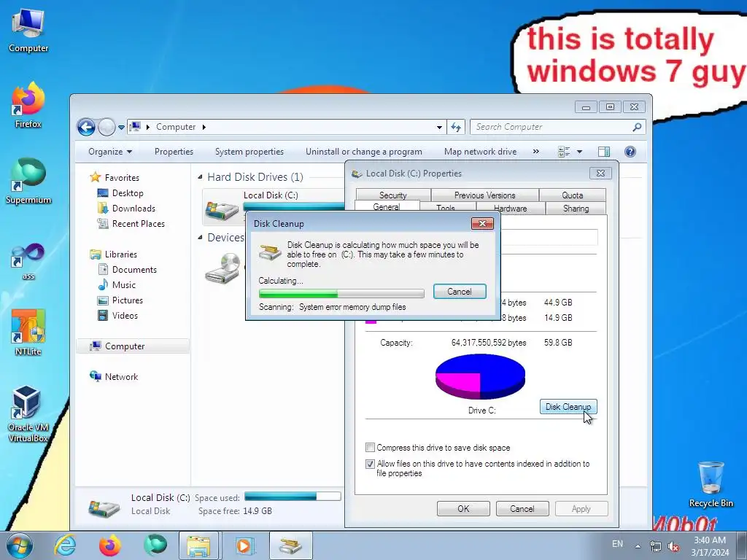Image resolution: width=747 pixels, height=560 pixels.
Task: Change the view with the view icon
Action: 564,152
